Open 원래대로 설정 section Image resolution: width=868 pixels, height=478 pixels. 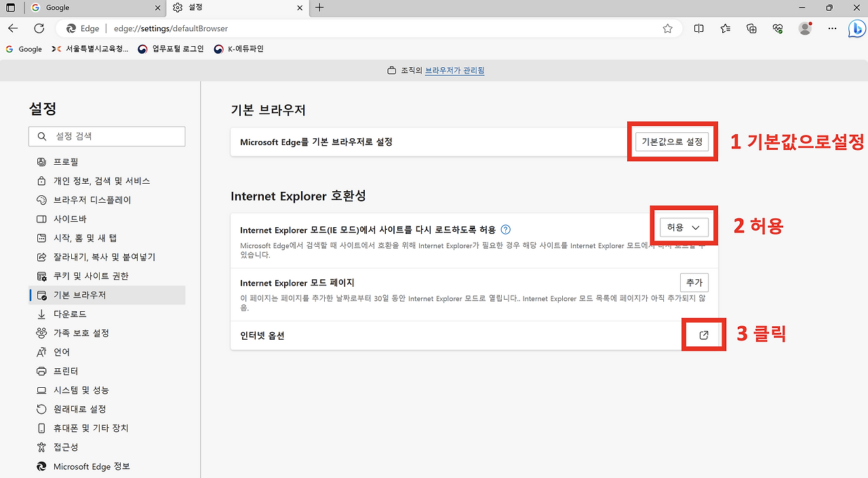[107, 409]
